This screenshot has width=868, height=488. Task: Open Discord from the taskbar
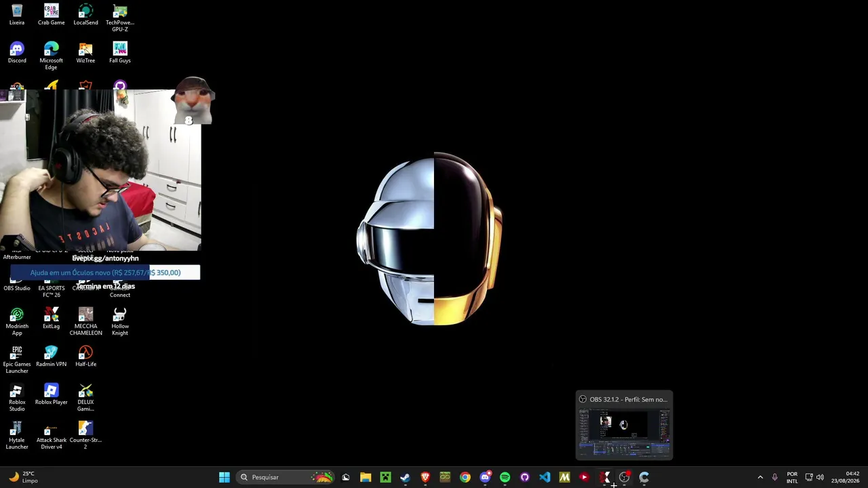(x=485, y=477)
